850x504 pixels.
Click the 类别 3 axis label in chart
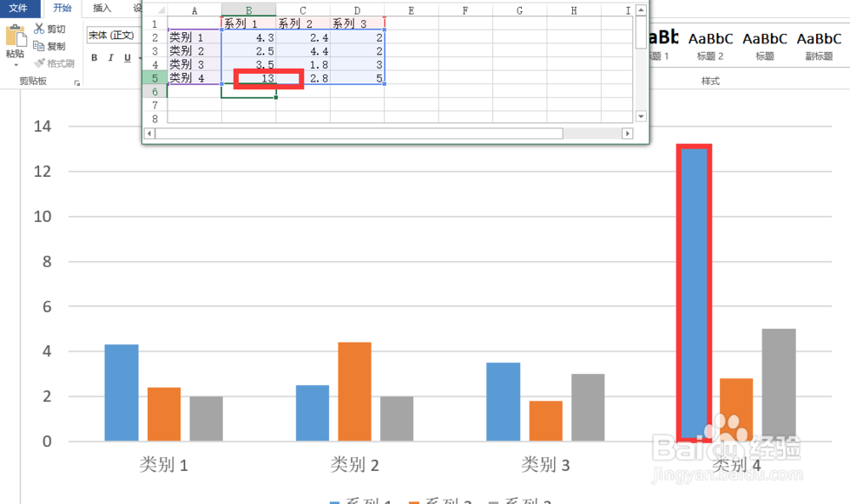click(546, 464)
